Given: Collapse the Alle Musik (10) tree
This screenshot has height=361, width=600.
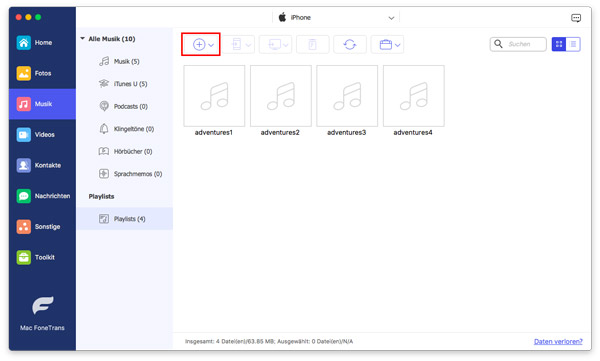Looking at the screenshot, I should point(82,39).
